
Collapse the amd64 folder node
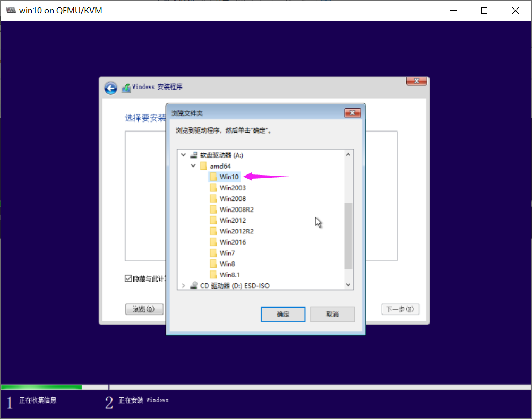(193, 166)
